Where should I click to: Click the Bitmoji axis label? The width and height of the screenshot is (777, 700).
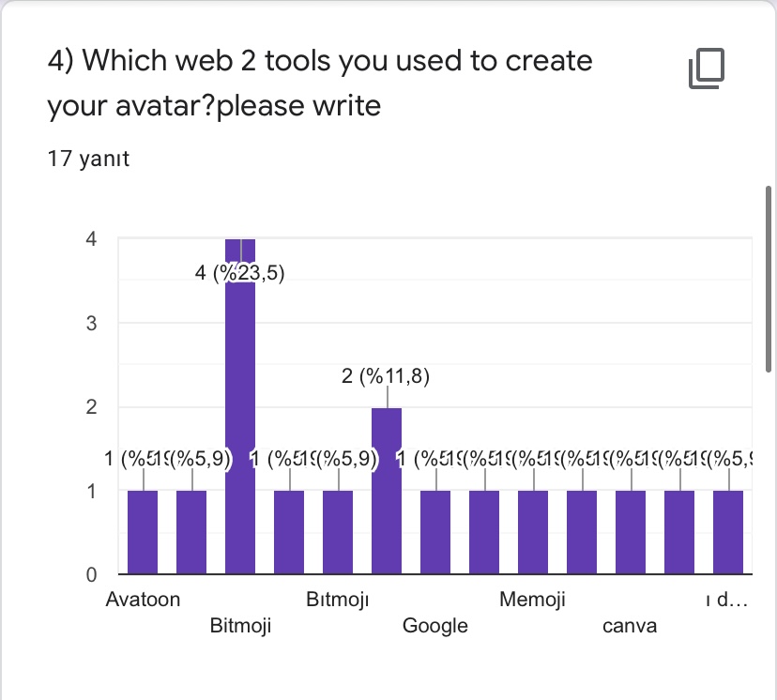(x=240, y=625)
